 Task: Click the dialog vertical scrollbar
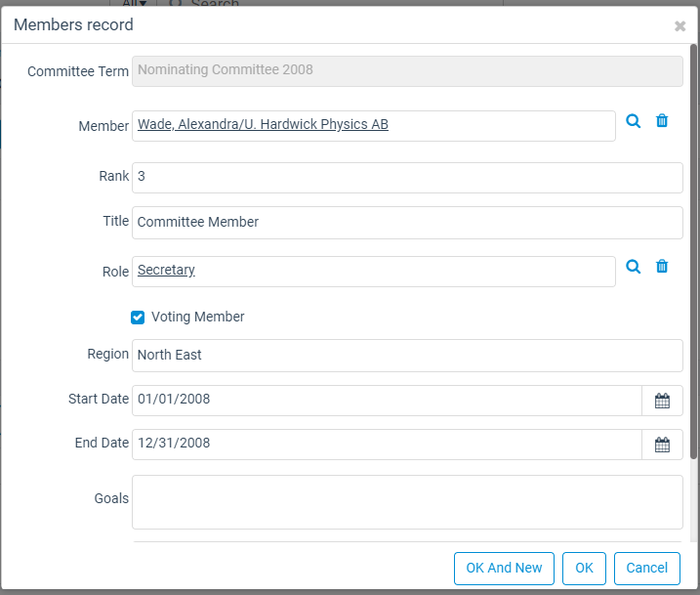pos(693,251)
